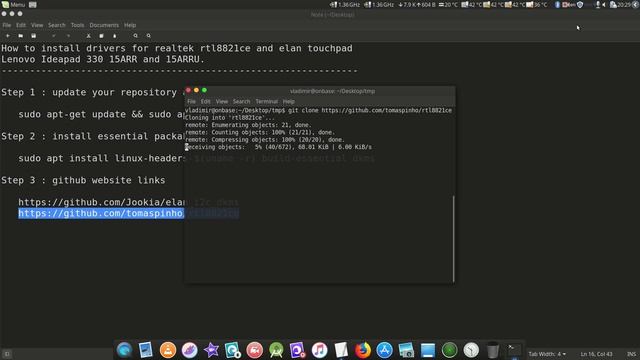Click 'Receiving objects' line in terminal
This screenshot has width=640, height=360.
click(278, 147)
